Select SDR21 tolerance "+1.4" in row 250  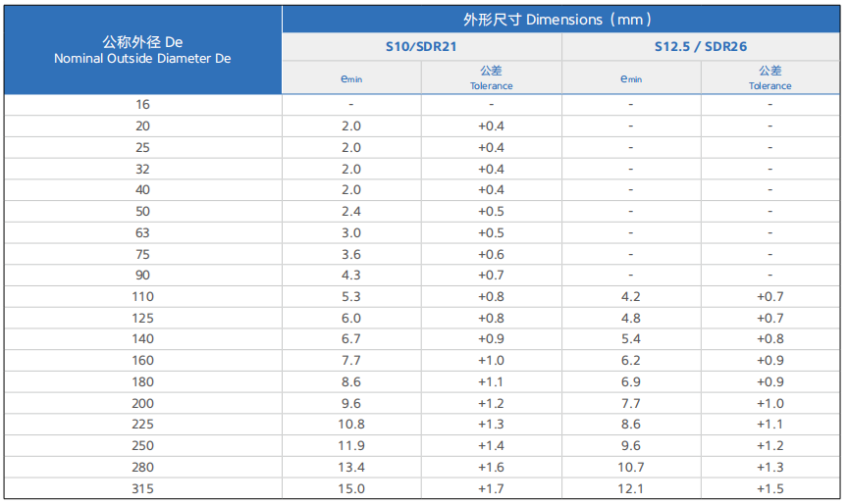coord(491,446)
